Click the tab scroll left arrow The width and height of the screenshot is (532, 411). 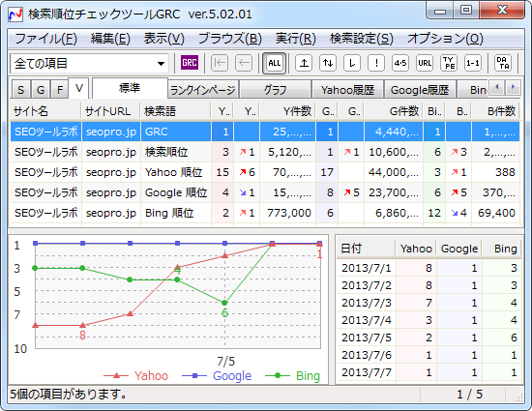[497, 87]
